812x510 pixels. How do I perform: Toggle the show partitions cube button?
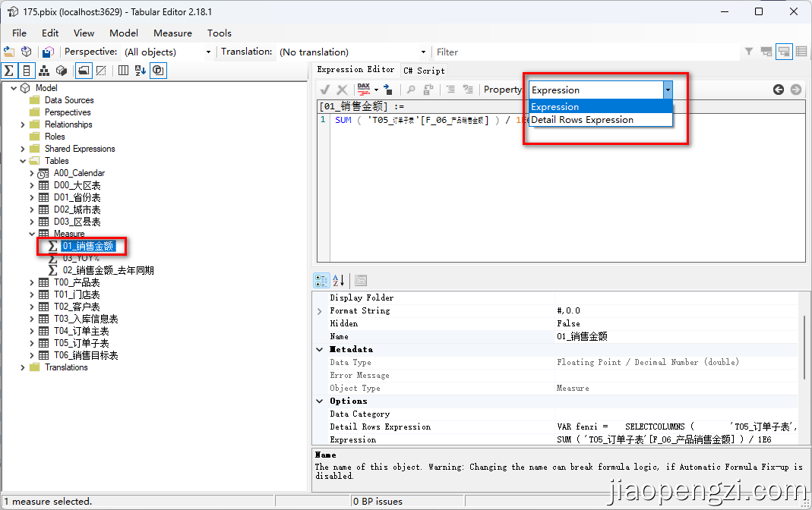[x=62, y=71]
